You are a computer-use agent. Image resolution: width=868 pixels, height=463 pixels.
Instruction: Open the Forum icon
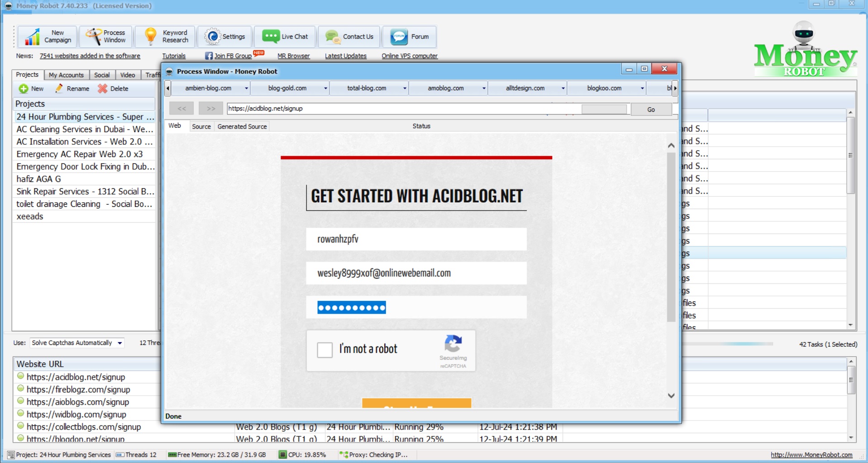coord(399,37)
